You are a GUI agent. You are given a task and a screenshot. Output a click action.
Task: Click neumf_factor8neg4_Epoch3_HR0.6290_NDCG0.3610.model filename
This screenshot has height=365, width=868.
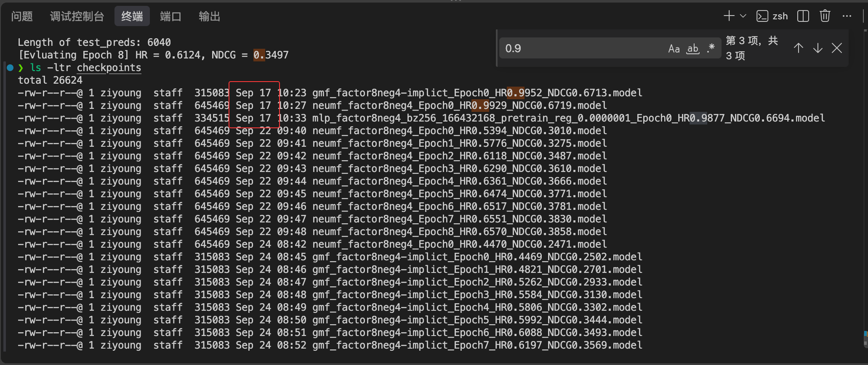[460, 169]
